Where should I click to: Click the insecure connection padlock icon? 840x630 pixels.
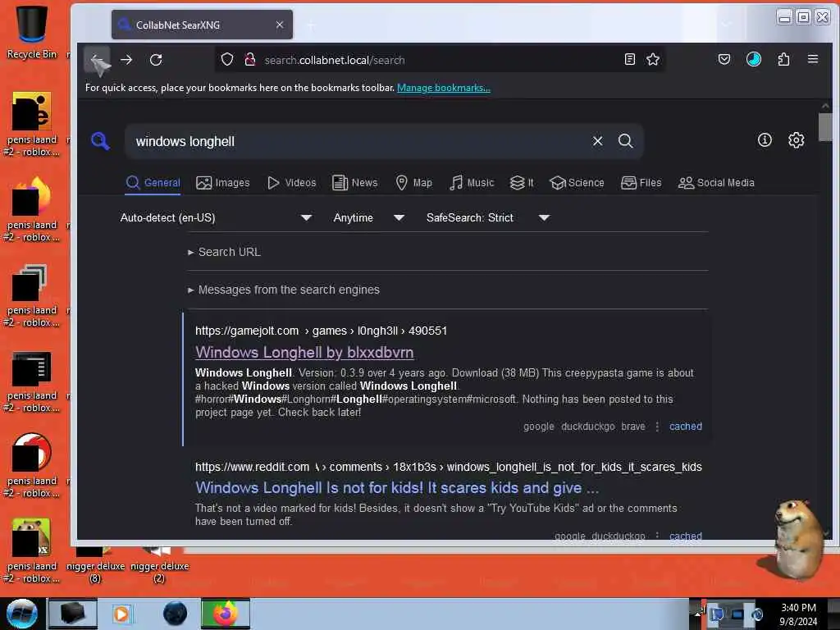[x=249, y=59]
